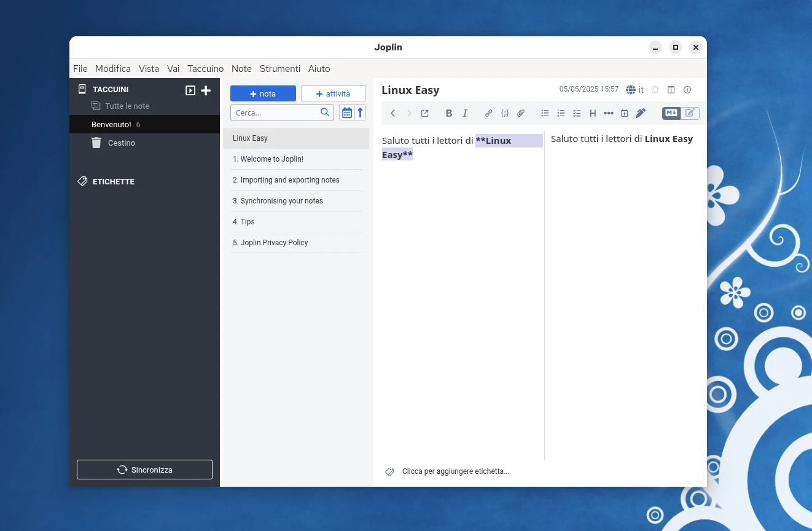Collapse the sidebar with the arrow icon
The height and width of the screenshot is (531, 812).
190,90
